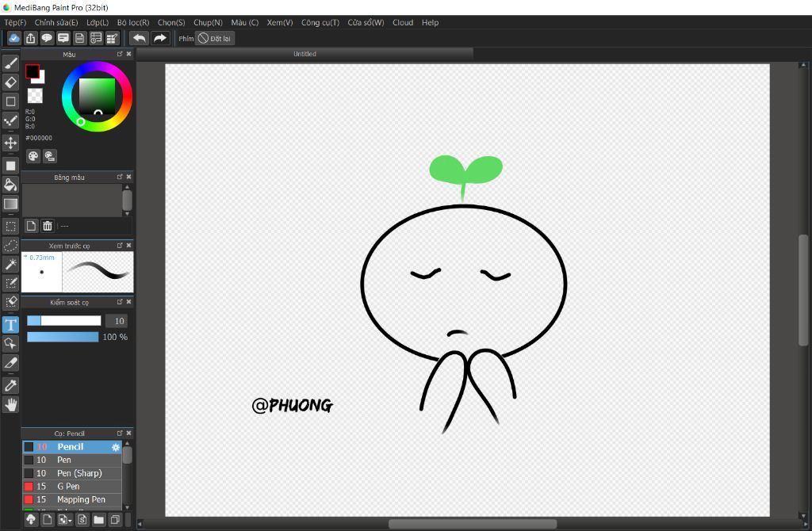This screenshot has height=531, width=812.
Task: Select the Pen (Sharp) brush
Action: [72, 473]
